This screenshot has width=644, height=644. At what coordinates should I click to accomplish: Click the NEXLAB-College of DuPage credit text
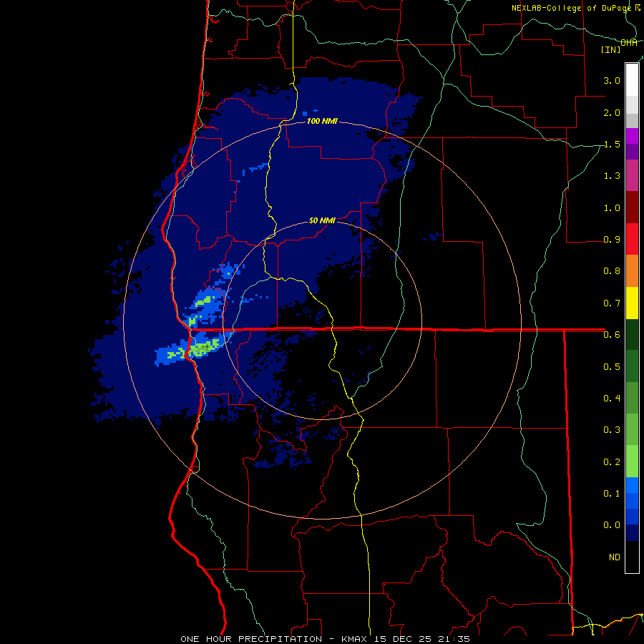click(571, 8)
